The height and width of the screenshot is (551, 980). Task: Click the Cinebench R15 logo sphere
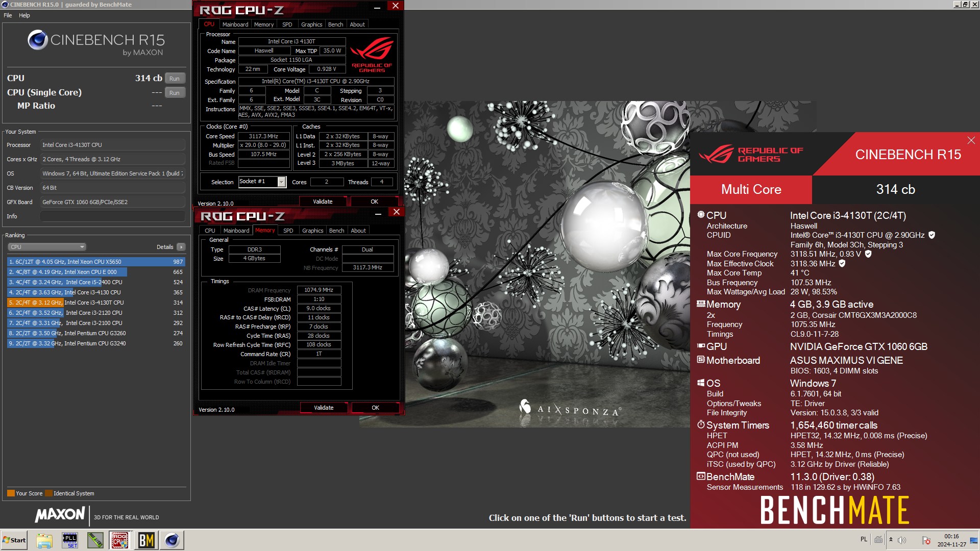pyautogui.click(x=37, y=40)
